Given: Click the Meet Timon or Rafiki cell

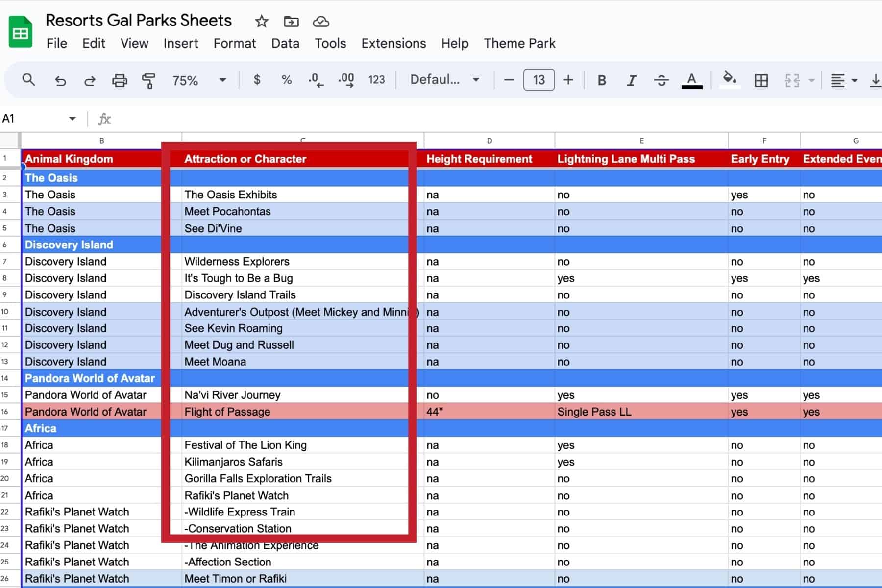Looking at the screenshot, I should click(303, 579).
